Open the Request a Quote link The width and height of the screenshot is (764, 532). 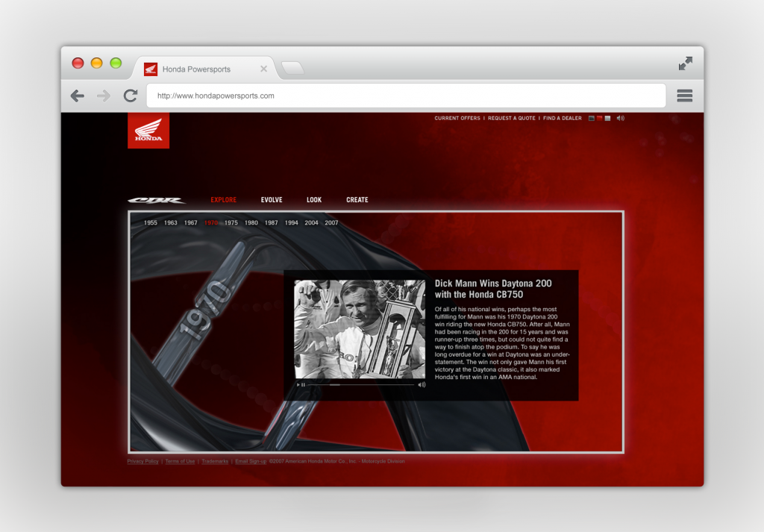coord(512,118)
